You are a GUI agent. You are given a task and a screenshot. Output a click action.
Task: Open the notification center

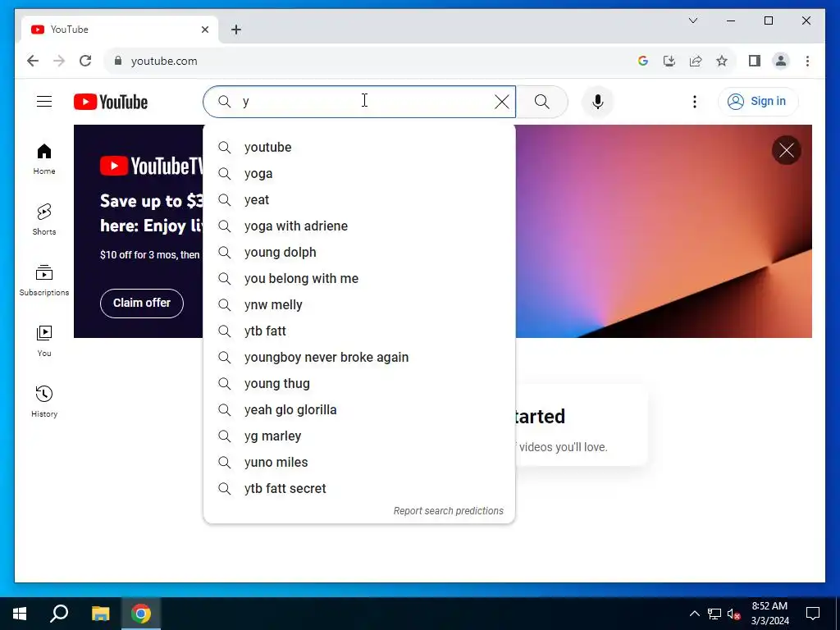point(813,614)
